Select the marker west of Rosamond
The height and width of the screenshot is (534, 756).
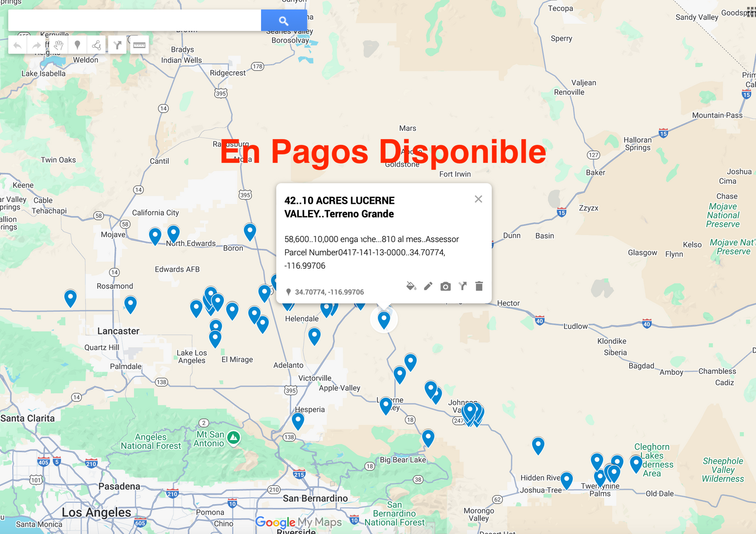point(71,297)
